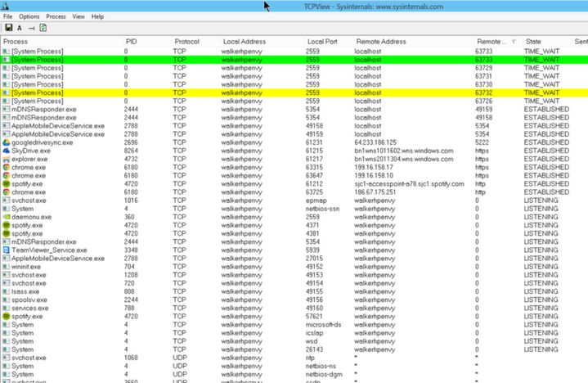The image size is (588, 383).
Task: Toggle Resolve Addresses 'A' toolbar icon
Action: click(x=19, y=28)
